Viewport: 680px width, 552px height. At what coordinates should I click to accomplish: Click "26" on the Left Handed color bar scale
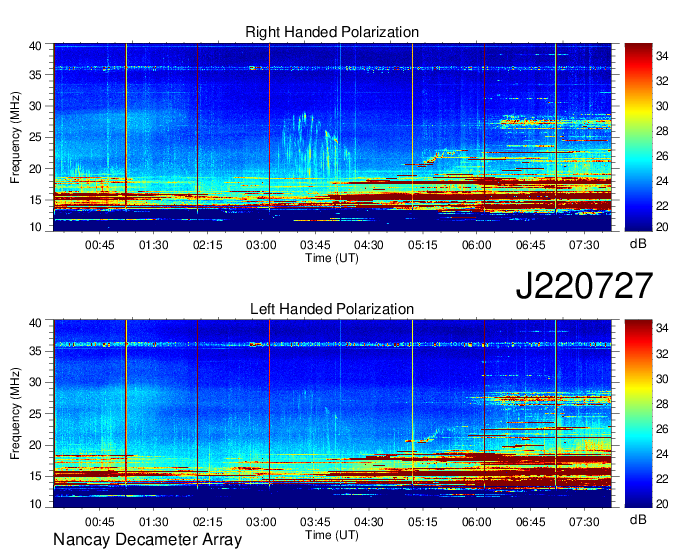pyautogui.click(x=662, y=429)
